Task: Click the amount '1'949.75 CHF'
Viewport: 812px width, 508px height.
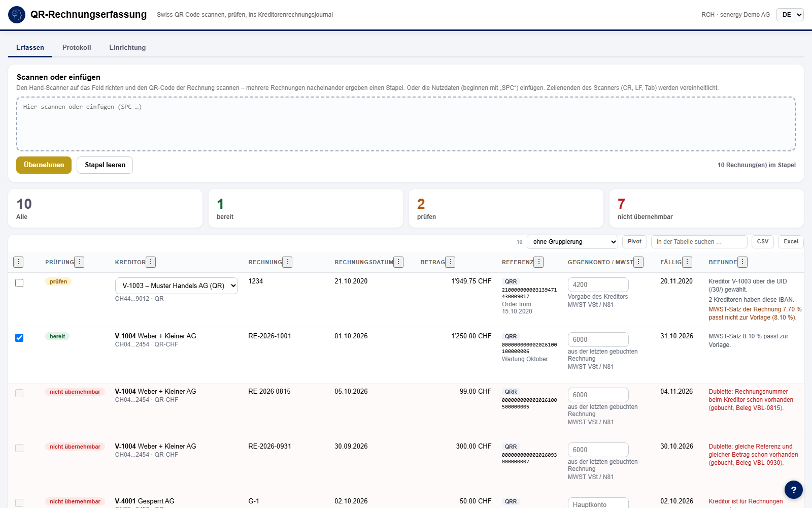Action: click(x=471, y=281)
